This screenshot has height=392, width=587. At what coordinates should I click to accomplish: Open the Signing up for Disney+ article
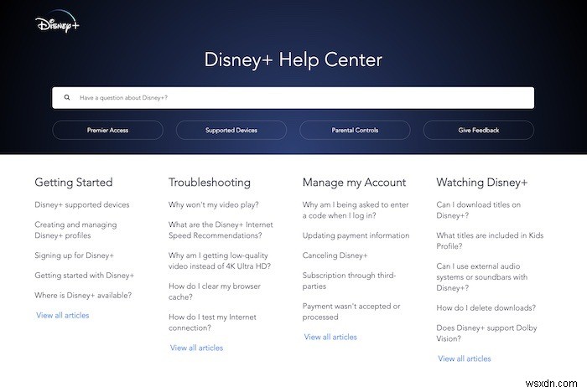tap(74, 255)
